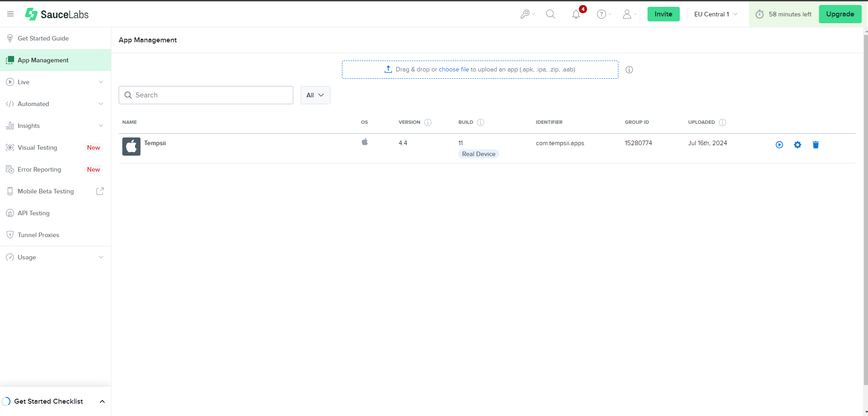Open Mobile Beta Testing external link
The image size is (868, 416).
[x=55, y=191]
